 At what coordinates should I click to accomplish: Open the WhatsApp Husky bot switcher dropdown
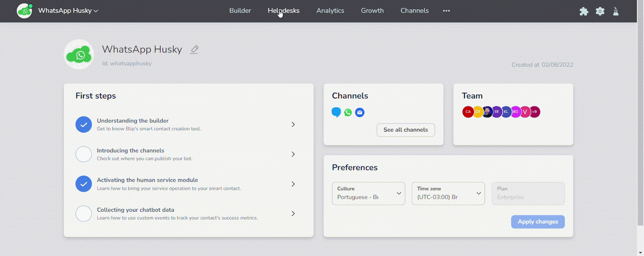tap(68, 11)
